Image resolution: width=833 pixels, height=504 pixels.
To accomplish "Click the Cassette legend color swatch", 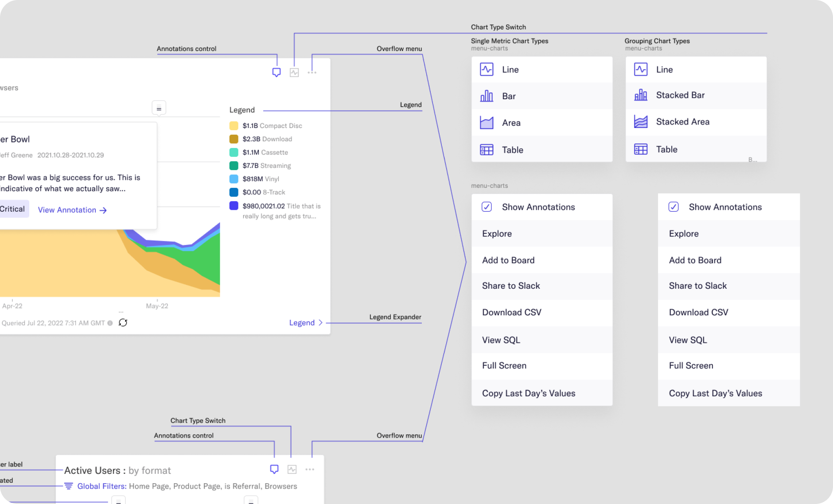I will pos(234,152).
